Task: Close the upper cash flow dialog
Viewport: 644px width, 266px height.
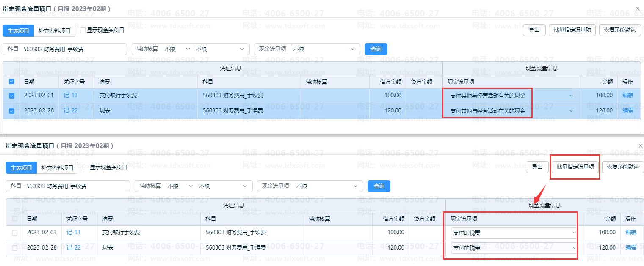Action: [638, 8]
